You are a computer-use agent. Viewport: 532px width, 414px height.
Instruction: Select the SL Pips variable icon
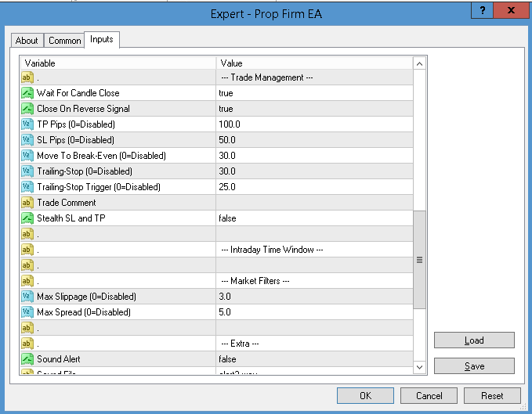coord(27,140)
